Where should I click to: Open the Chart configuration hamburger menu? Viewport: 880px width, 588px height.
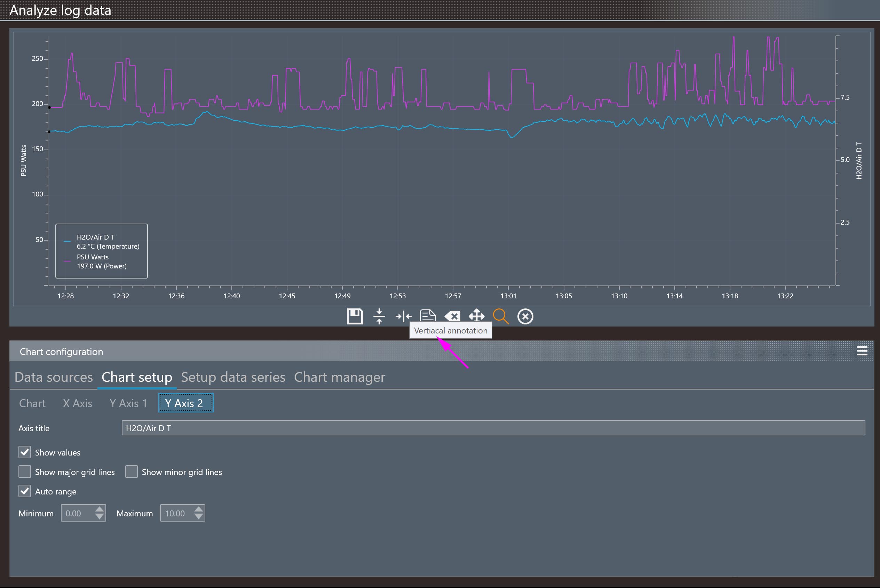[862, 351]
